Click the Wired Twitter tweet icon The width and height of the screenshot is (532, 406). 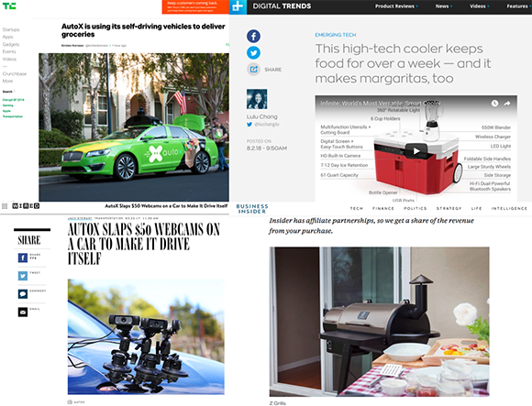tap(23, 276)
